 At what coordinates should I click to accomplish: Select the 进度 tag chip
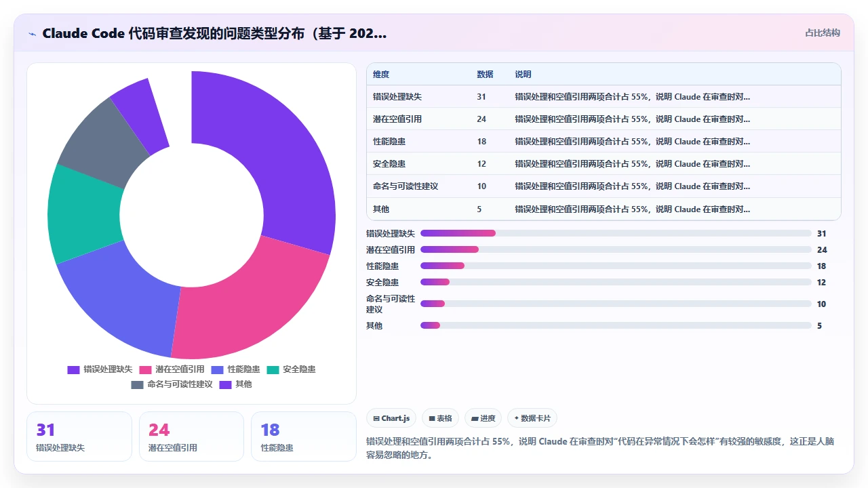pyautogui.click(x=484, y=418)
